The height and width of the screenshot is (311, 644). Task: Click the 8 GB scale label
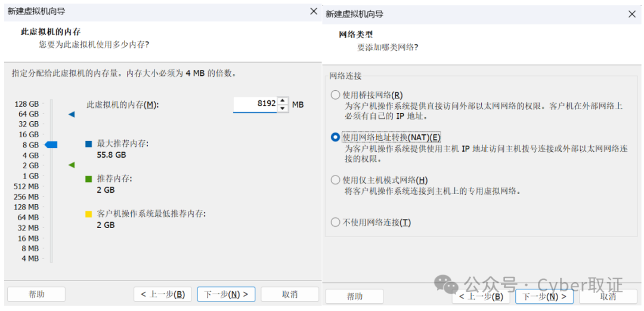click(x=31, y=145)
